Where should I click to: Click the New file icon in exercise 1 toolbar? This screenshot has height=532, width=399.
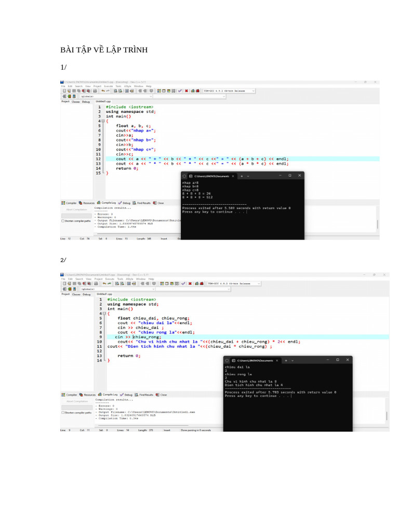tap(64, 91)
